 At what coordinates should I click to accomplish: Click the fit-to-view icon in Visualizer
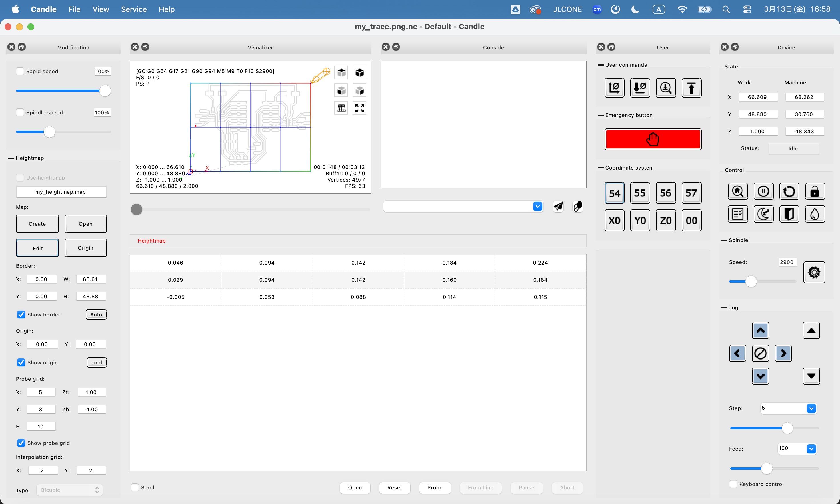(359, 108)
